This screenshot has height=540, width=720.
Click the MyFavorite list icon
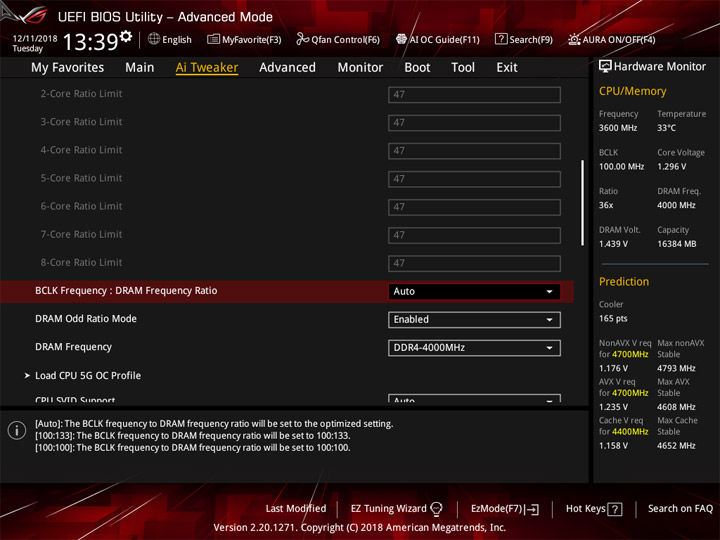(213, 39)
